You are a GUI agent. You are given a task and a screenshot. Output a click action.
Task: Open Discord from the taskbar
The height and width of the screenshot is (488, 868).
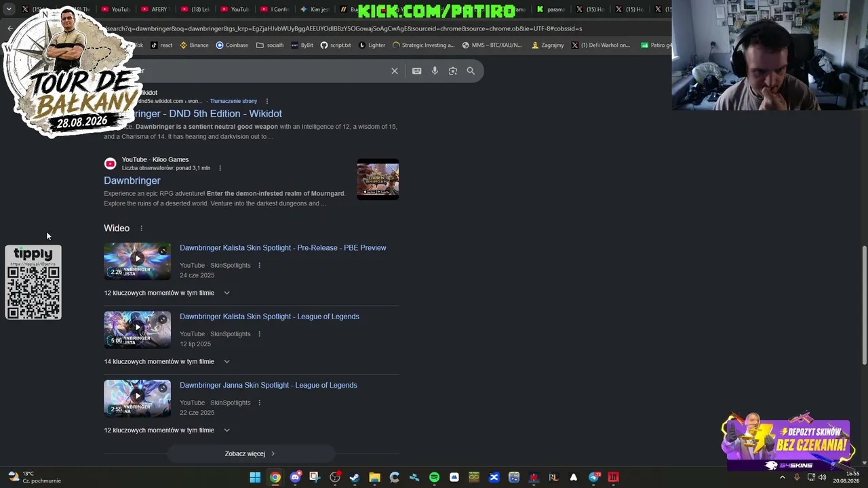pyautogui.click(x=295, y=477)
